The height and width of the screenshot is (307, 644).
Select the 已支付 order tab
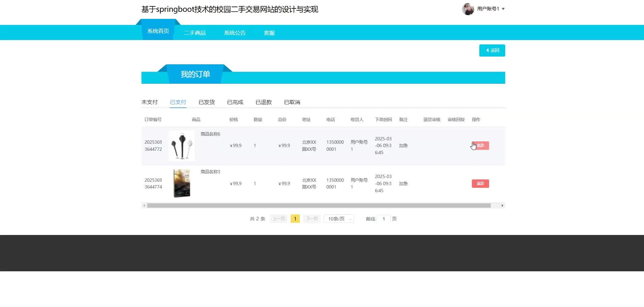[178, 102]
